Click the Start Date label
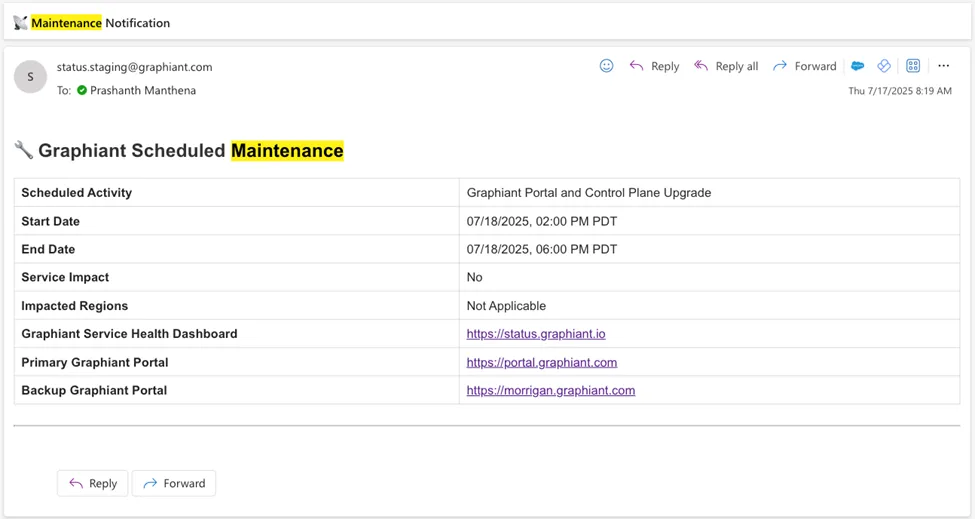Image resolution: width=975 pixels, height=519 pixels. 50,221
